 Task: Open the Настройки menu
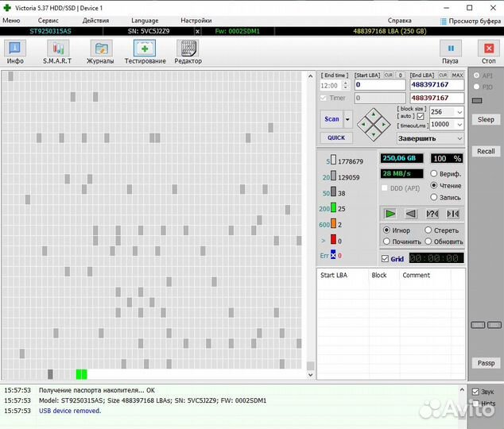(x=196, y=20)
